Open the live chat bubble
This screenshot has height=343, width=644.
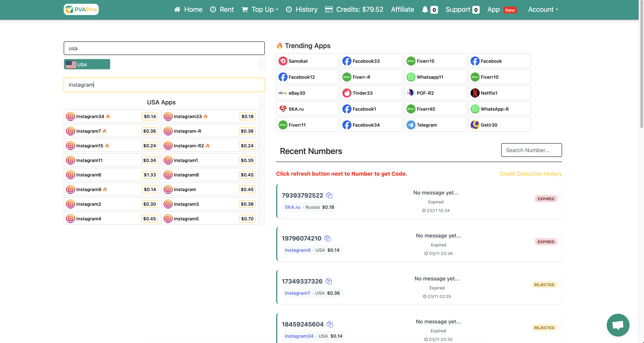[618, 325]
